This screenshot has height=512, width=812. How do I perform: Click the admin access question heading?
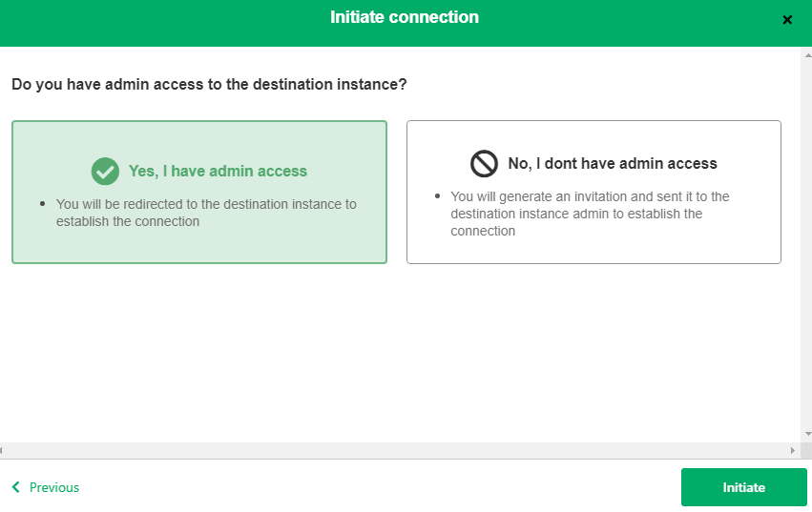(x=209, y=85)
